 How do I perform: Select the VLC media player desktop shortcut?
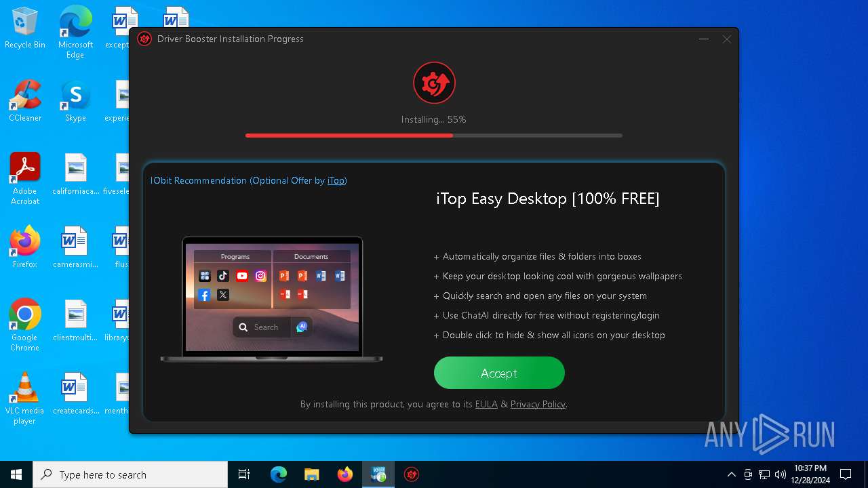(25, 399)
